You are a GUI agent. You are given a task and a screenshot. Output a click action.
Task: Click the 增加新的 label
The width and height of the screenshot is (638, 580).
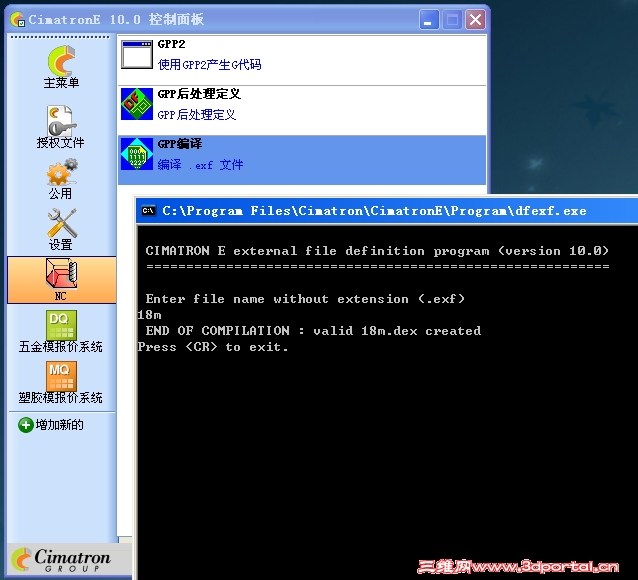(x=59, y=425)
